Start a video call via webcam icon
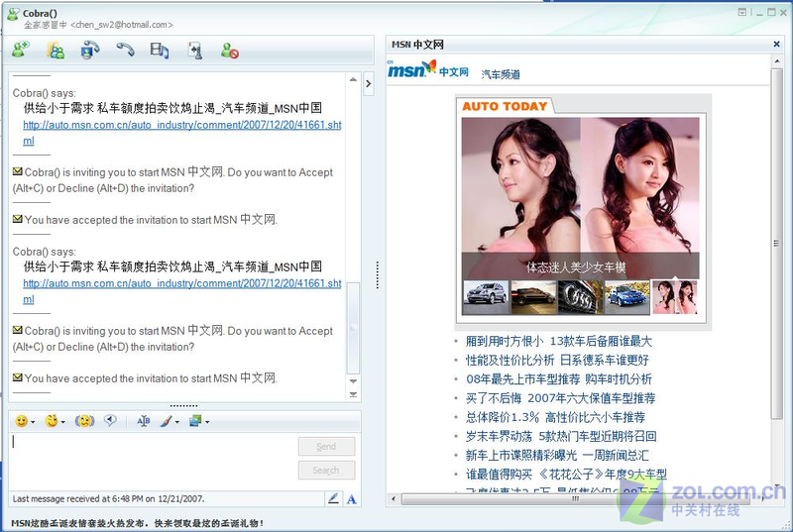793x532 pixels. [x=90, y=50]
